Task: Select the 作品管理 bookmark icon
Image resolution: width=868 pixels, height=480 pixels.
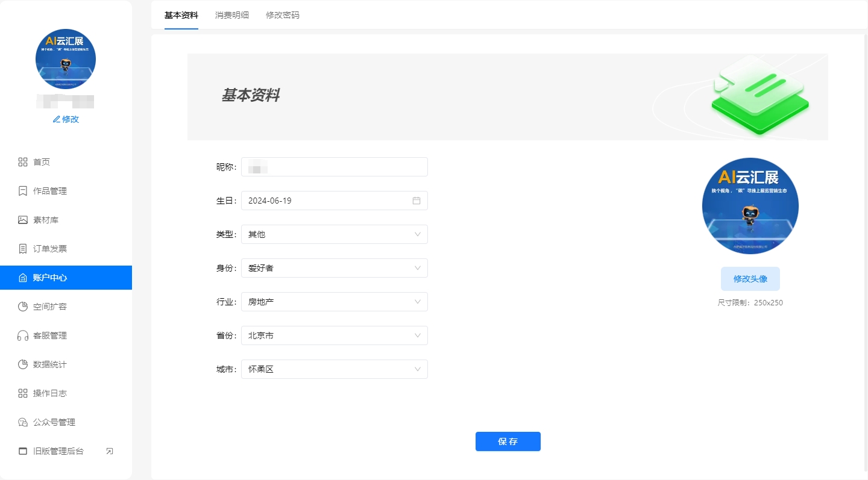Action: [20, 190]
